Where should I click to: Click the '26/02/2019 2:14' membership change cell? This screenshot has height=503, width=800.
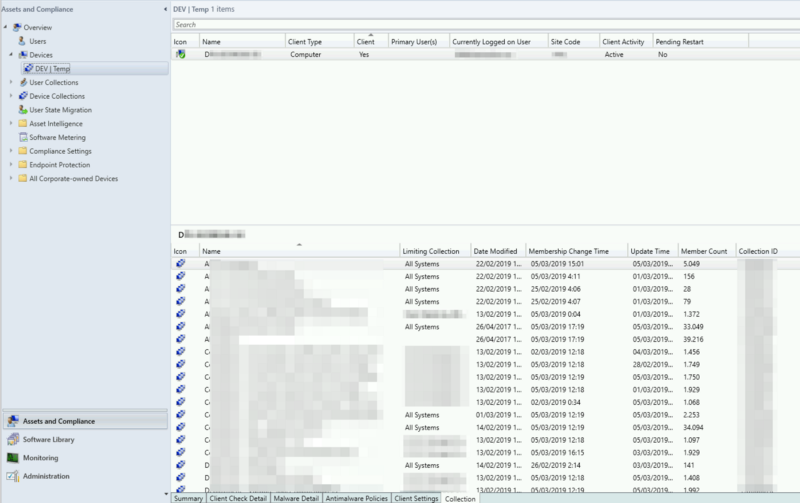tap(555, 465)
